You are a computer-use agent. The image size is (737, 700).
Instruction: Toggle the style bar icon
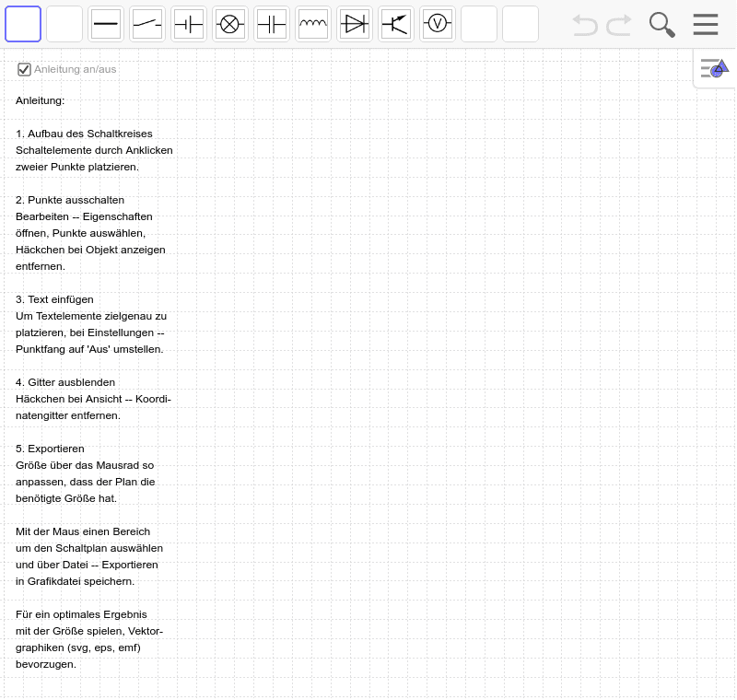coord(714,68)
